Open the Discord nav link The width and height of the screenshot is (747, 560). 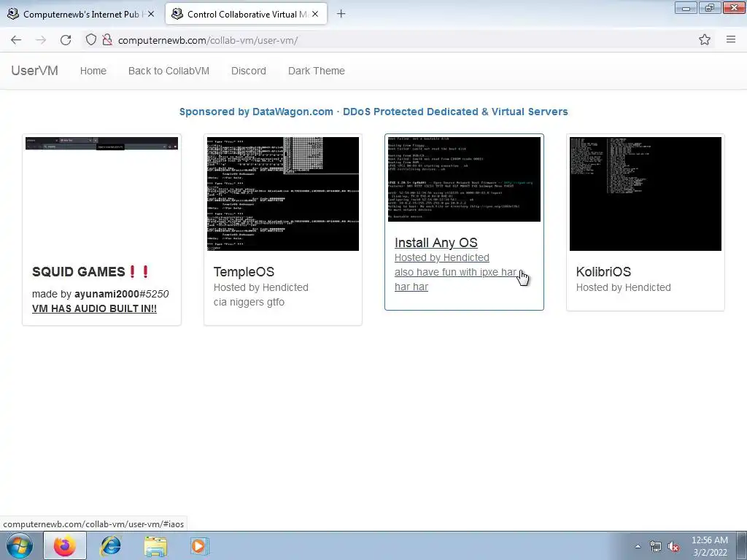point(248,71)
